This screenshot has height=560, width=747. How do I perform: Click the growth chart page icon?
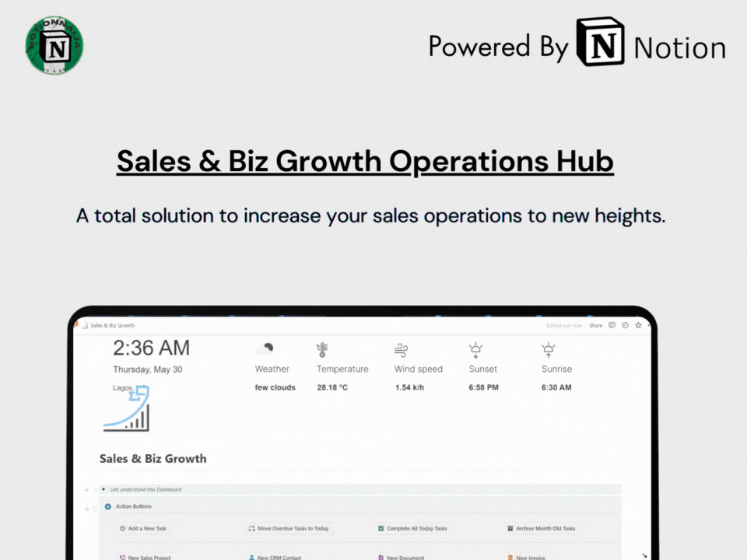126,409
